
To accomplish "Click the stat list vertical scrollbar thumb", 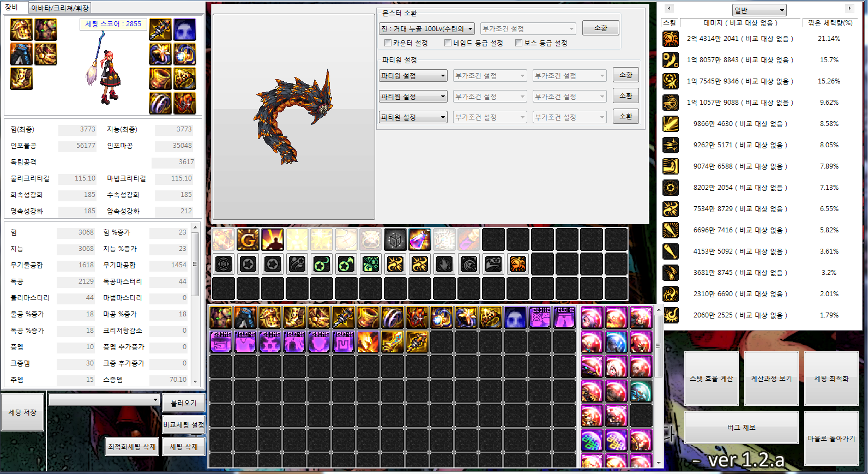I will 195,264.
